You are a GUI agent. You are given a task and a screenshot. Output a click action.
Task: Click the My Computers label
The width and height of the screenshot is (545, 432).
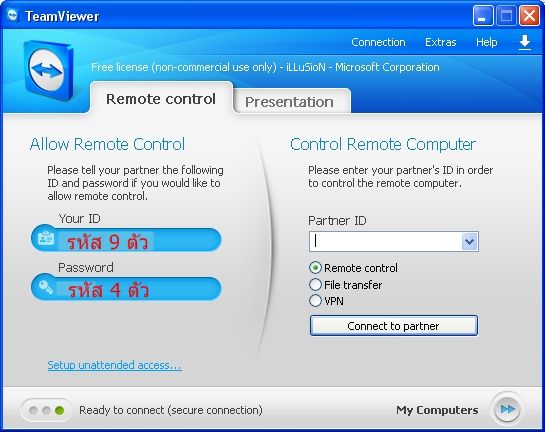click(437, 410)
